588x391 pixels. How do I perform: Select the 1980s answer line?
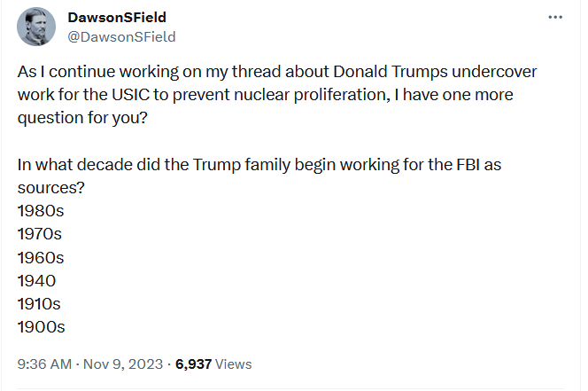(x=41, y=211)
